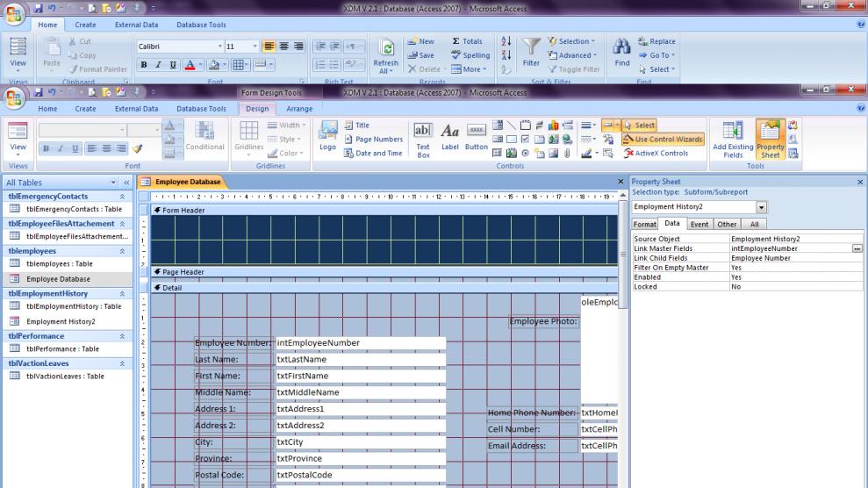Insert a Logo in the form design ribbon
The width and height of the screenshot is (868, 488).
(x=327, y=136)
